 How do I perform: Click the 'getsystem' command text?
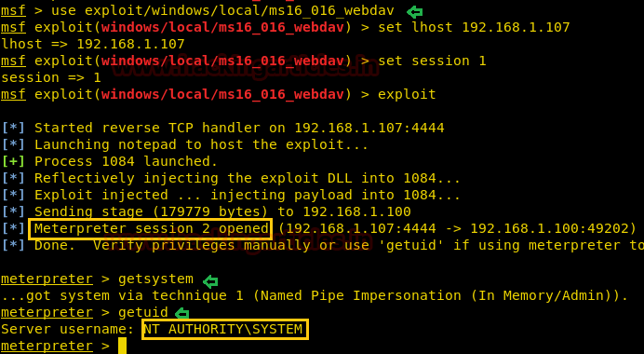(x=155, y=279)
